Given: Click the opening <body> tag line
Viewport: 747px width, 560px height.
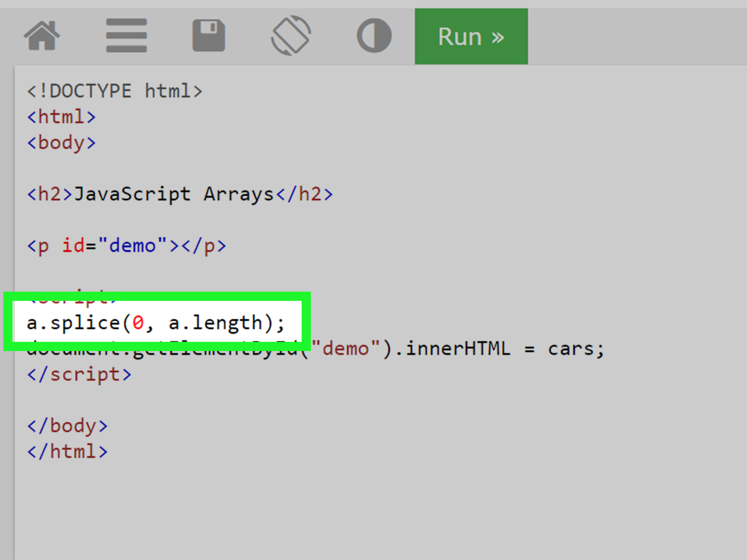Looking at the screenshot, I should point(61,143).
